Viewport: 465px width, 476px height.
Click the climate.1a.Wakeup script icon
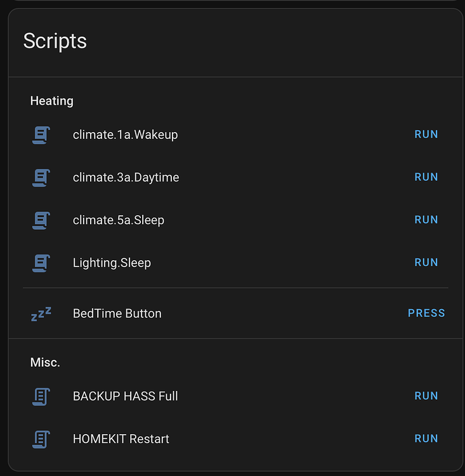[41, 135]
